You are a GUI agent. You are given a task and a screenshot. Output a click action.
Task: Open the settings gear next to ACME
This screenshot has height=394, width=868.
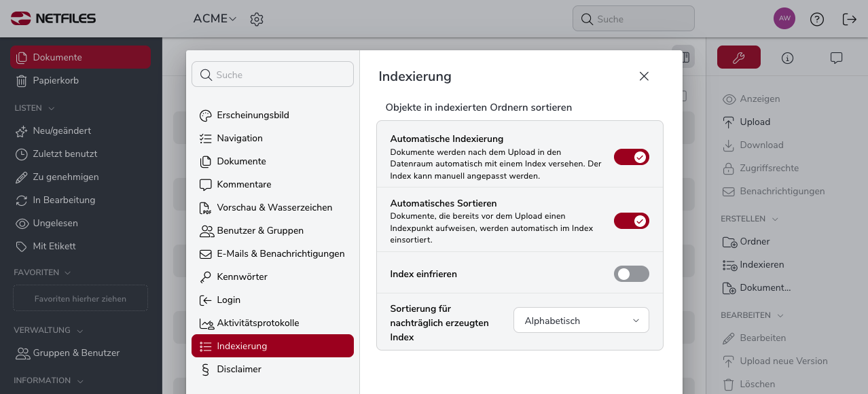257,19
